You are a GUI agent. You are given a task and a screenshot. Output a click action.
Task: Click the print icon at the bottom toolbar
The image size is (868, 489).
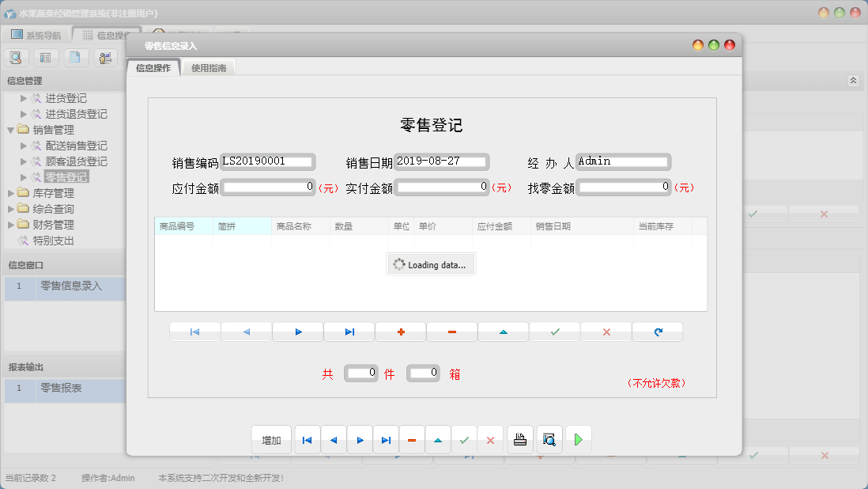pos(519,439)
